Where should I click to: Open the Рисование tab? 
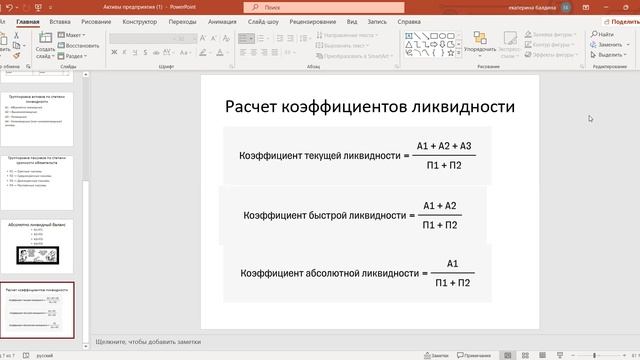click(96, 22)
